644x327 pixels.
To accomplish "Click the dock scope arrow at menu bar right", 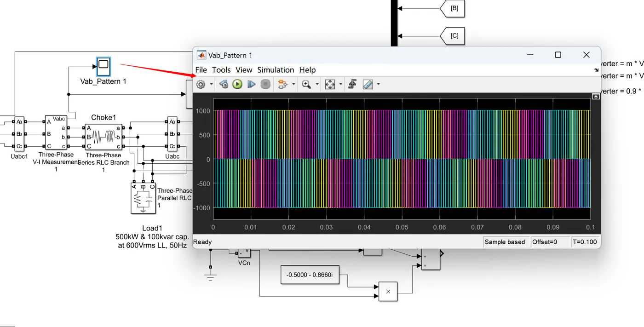I will (597, 70).
